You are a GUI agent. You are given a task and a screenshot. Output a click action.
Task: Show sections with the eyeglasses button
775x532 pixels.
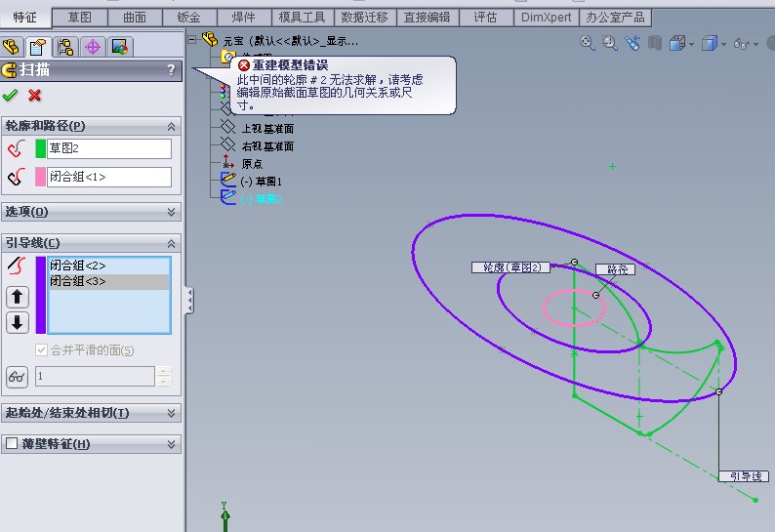(x=17, y=377)
